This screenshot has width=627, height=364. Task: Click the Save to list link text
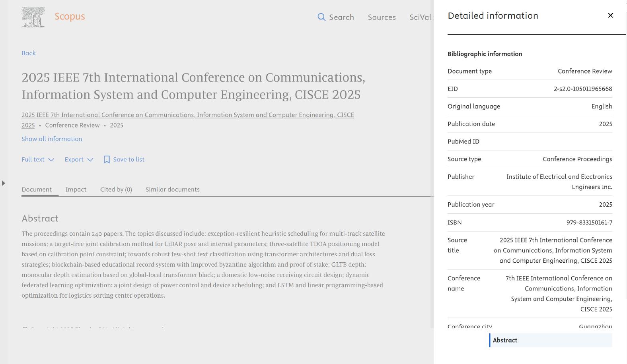tap(129, 160)
